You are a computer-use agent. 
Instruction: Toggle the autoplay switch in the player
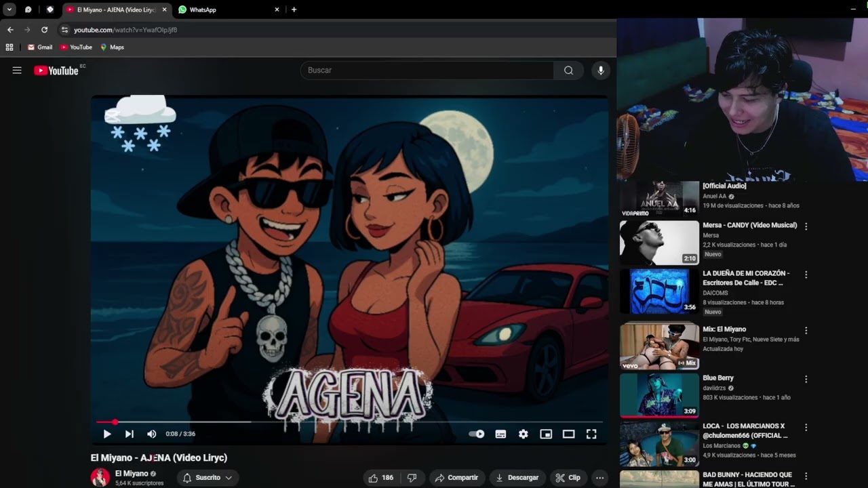(x=477, y=434)
